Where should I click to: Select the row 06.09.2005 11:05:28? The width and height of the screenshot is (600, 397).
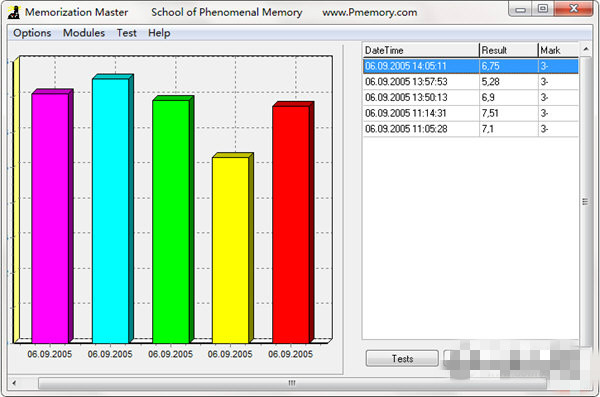pos(470,129)
